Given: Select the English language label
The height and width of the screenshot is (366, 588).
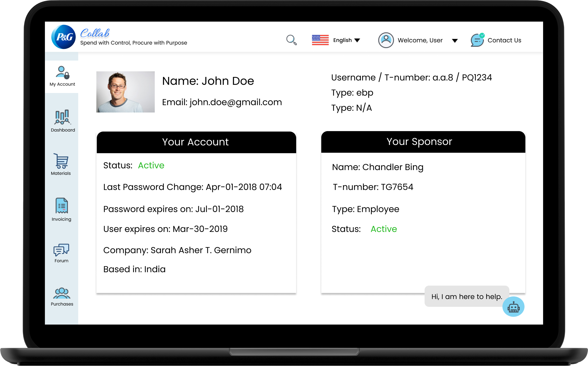Looking at the screenshot, I should point(342,40).
